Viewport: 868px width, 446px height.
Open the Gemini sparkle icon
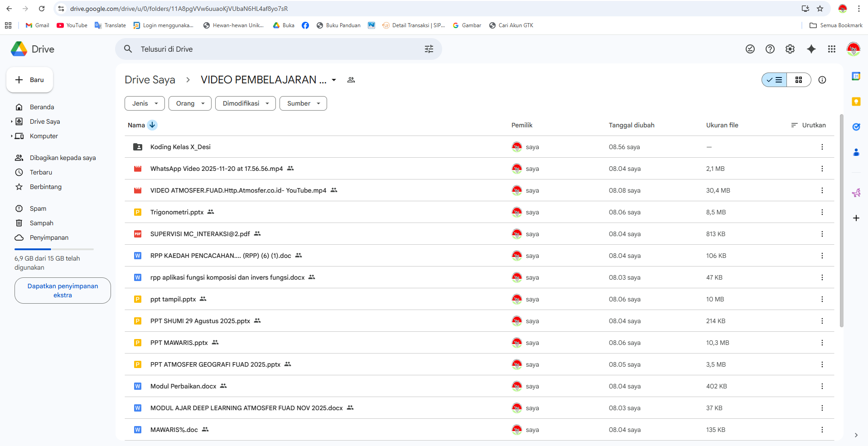(x=811, y=49)
